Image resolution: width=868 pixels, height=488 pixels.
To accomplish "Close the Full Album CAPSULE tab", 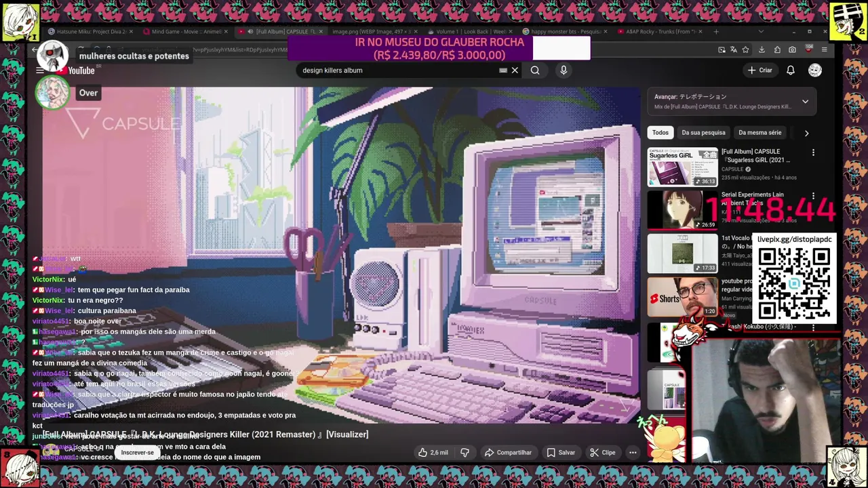I will [321, 31].
